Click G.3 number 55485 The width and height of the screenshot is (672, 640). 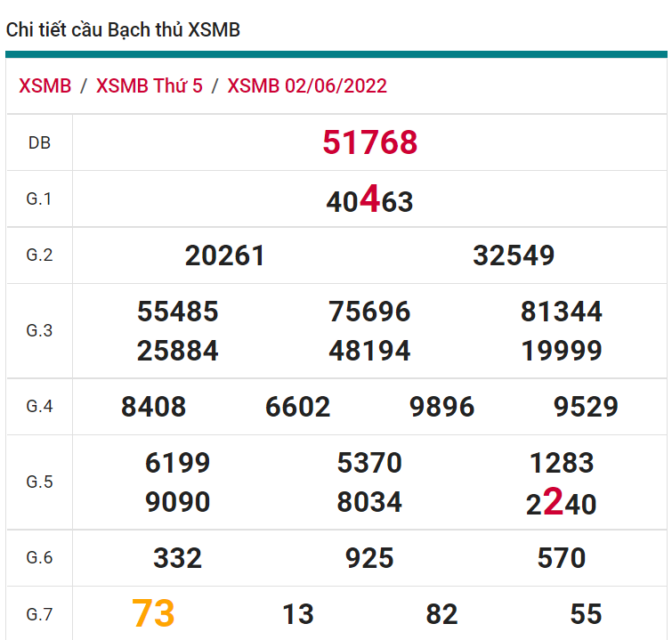point(178,312)
